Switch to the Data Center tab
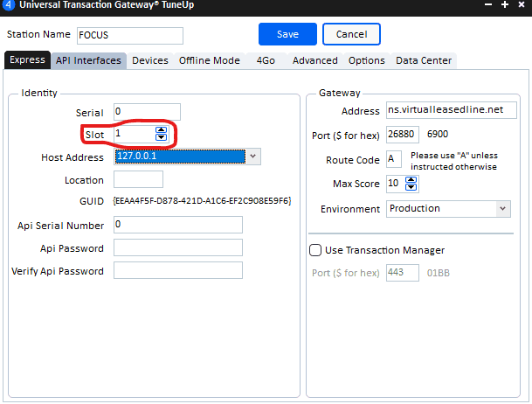The height and width of the screenshot is (404, 532). [x=424, y=60]
